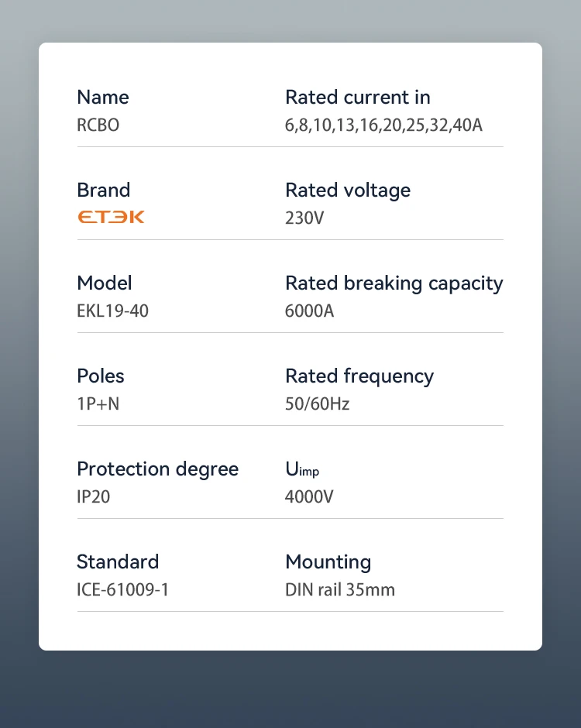Click the 6,8,10,13,16,20,25,32,40A value
581x728 pixels.
tap(383, 125)
